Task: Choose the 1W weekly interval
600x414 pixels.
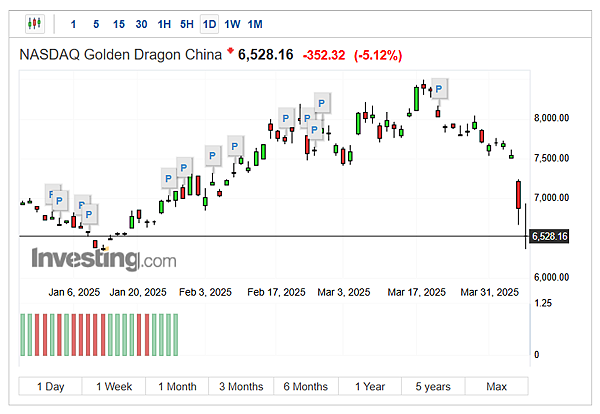Action: [232, 24]
